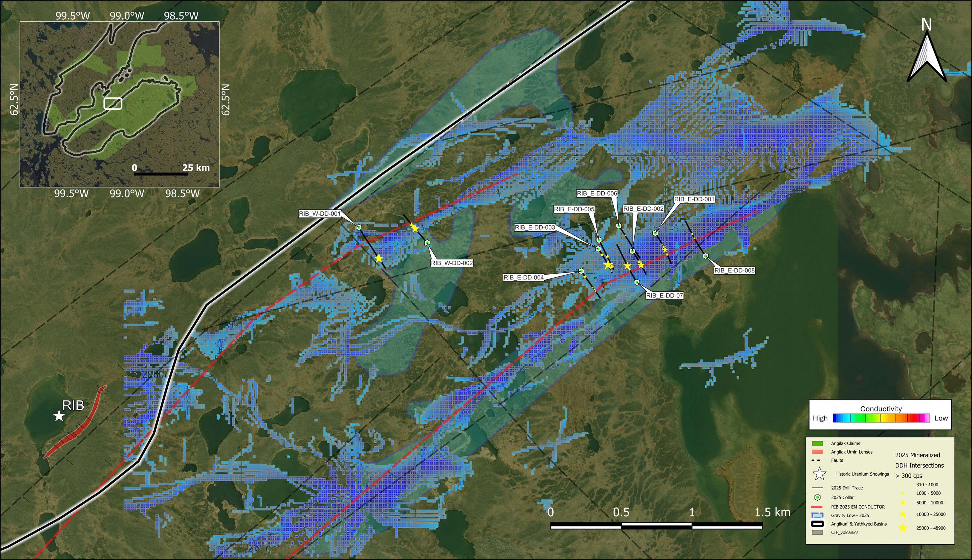Select the collar hexagon of RIB_E-DD-004

(x=581, y=271)
